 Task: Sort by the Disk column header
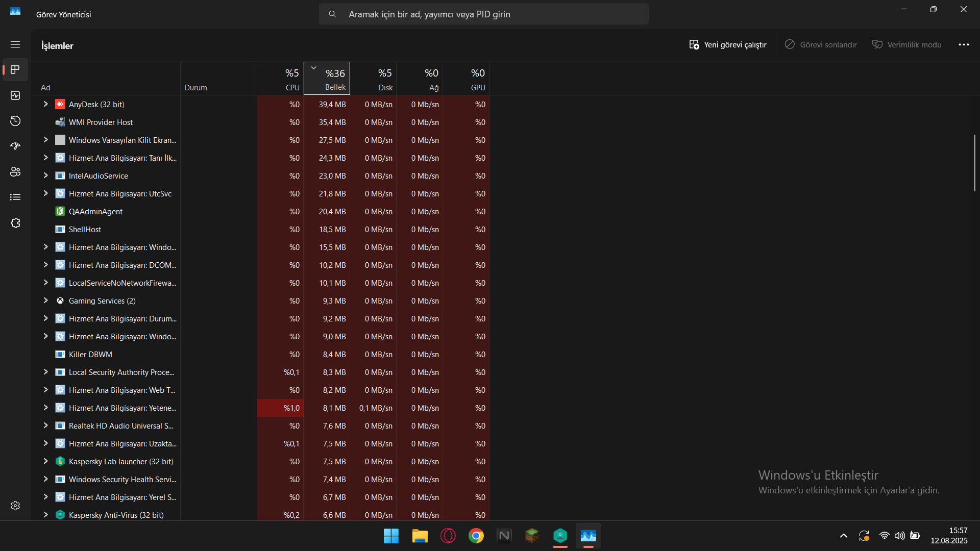(x=373, y=79)
